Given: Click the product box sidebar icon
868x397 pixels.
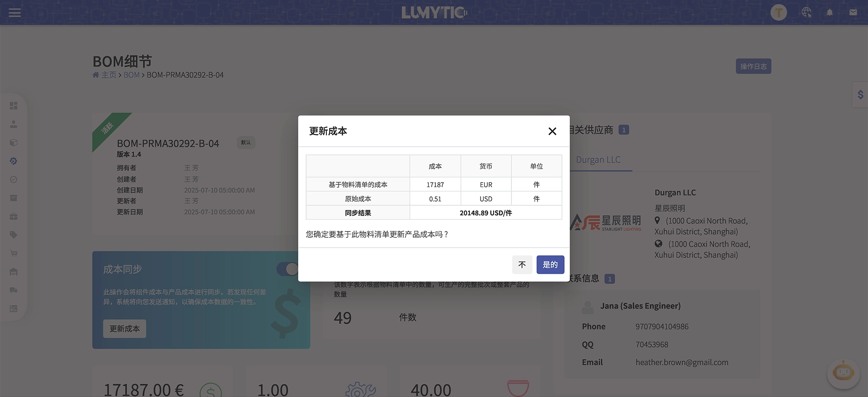Looking at the screenshot, I should tap(14, 142).
